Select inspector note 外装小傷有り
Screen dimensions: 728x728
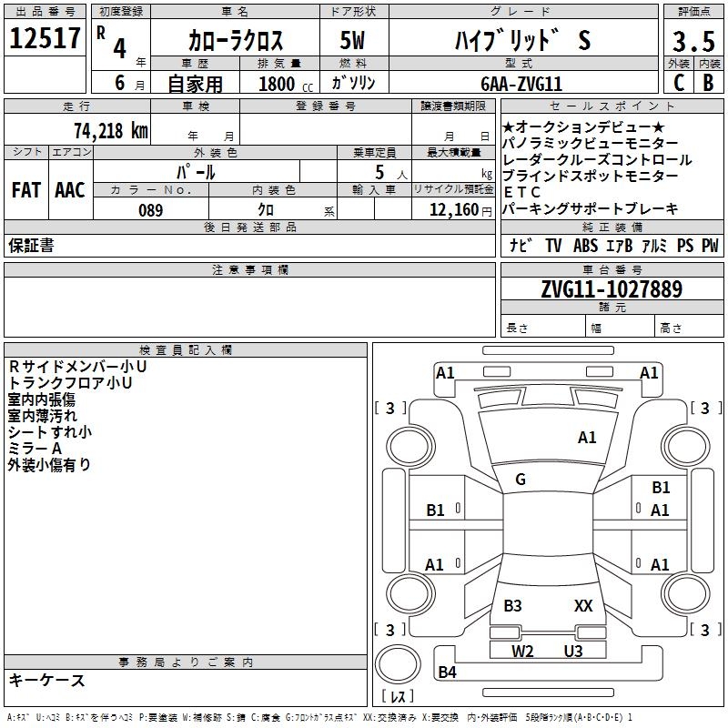[x=49, y=465]
